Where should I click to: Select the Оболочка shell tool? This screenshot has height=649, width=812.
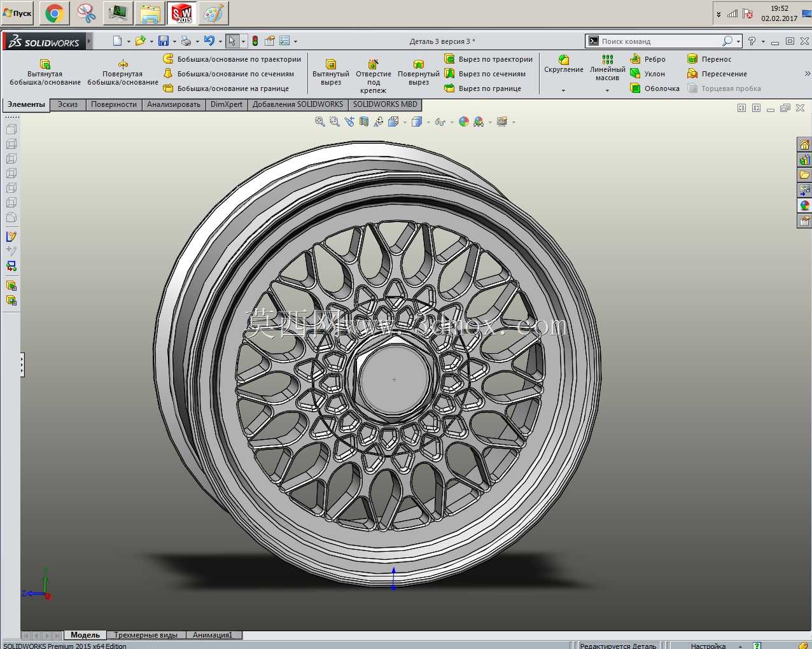655,88
